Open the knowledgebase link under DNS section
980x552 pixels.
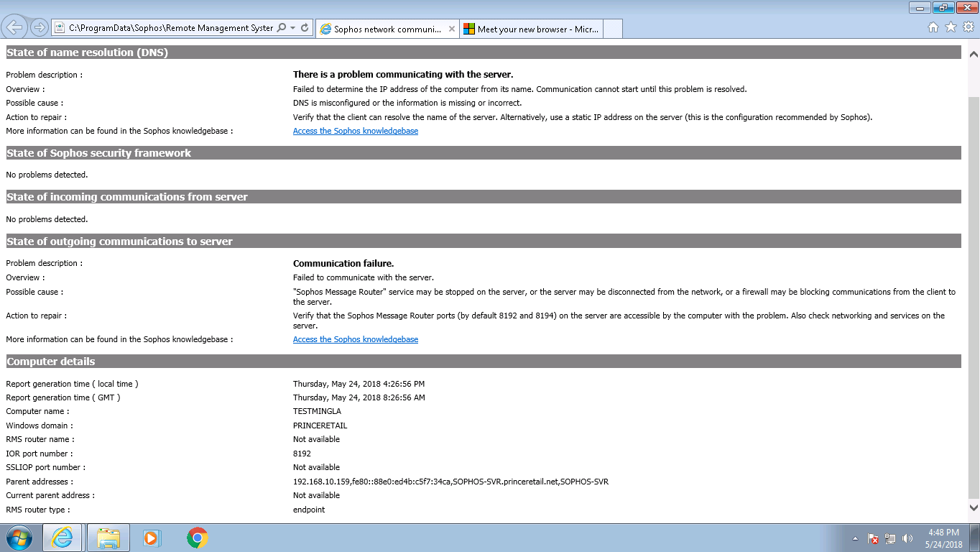coord(355,131)
